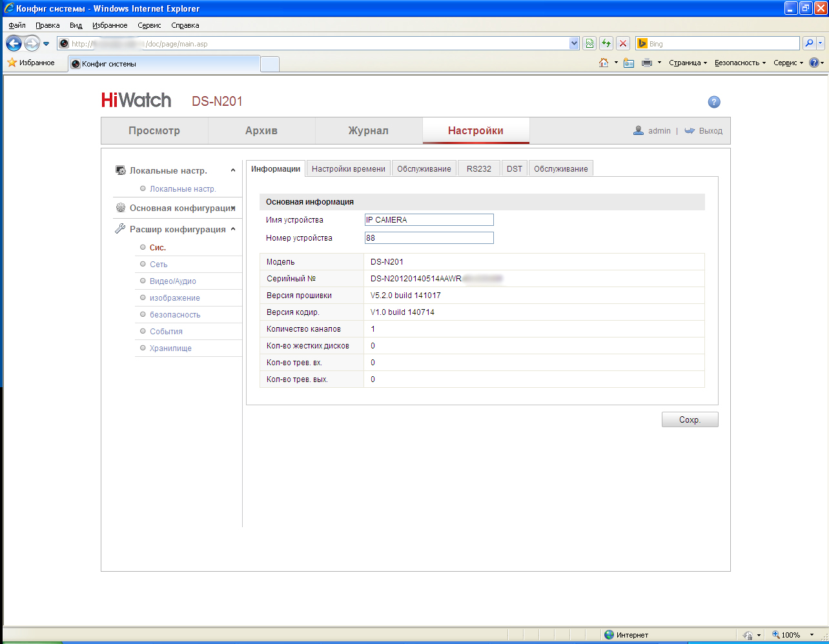Open the Print icon dropdown arrow

click(659, 63)
